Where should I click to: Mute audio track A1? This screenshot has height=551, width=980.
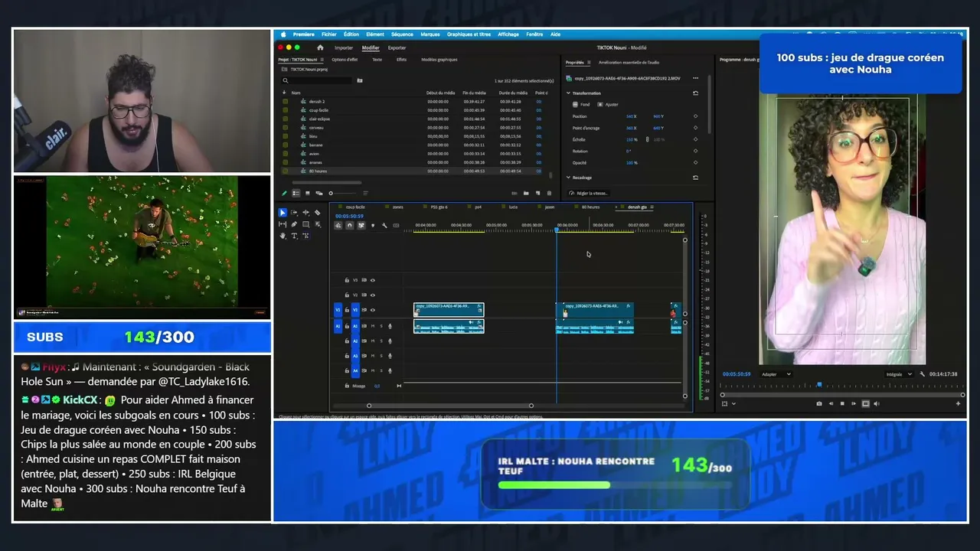[x=373, y=326]
